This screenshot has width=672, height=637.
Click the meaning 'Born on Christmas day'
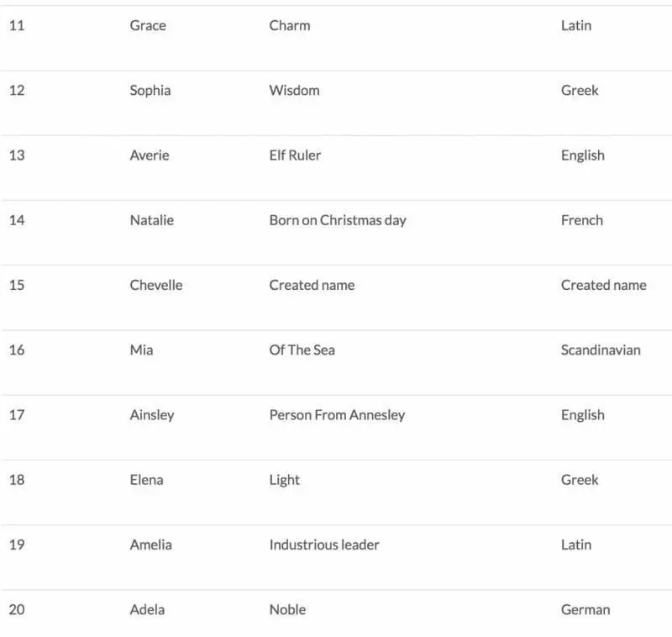coord(338,220)
